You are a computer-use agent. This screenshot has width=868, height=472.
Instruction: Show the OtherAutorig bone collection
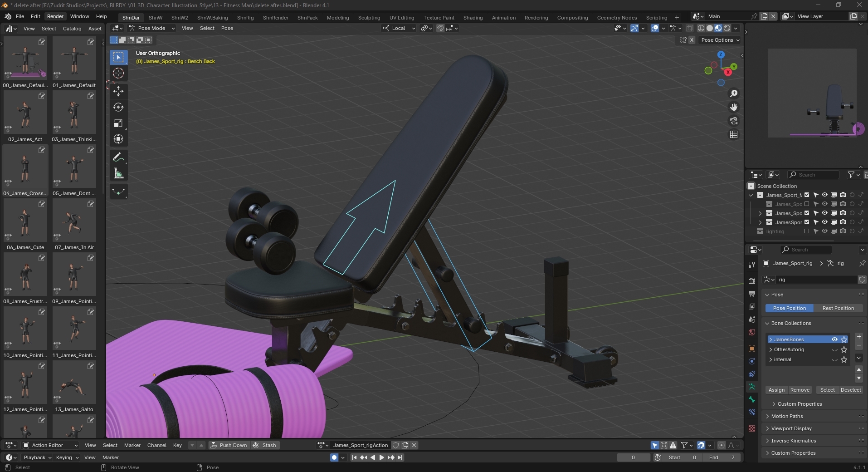point(834,349)
